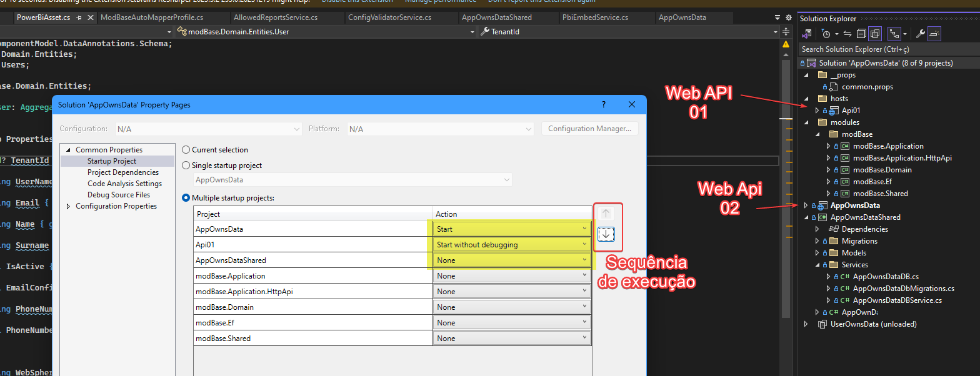Toggle Preview Selected Items icon
Viewport: 980px width, 376px height.
[x=934, y=33]
